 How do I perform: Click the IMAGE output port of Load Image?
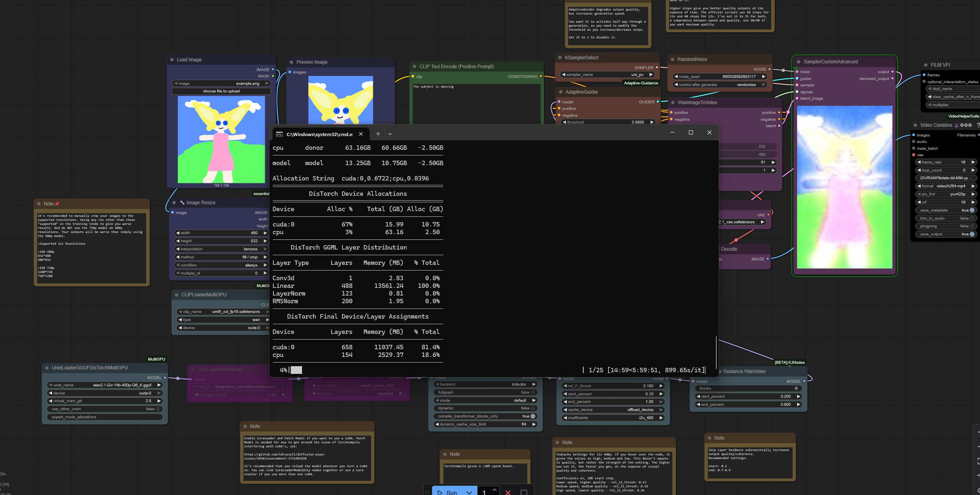pyautogui.click(x=273, y=69)
